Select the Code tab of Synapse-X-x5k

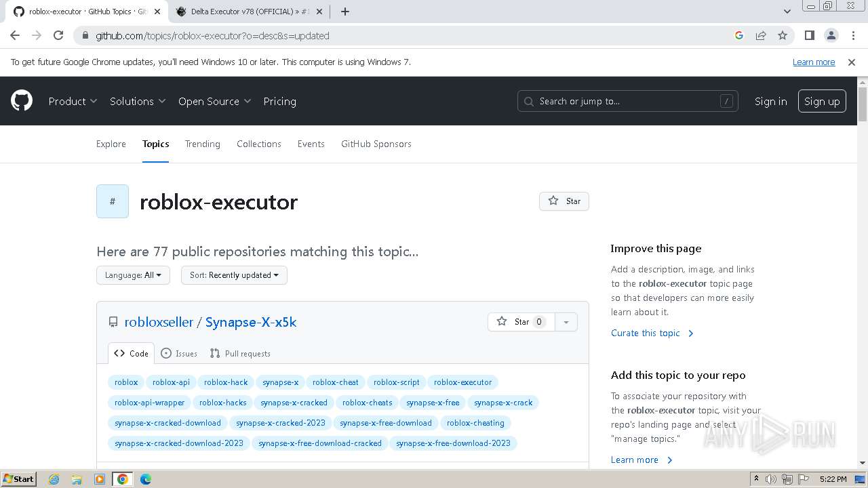click(x=132, y=353)
